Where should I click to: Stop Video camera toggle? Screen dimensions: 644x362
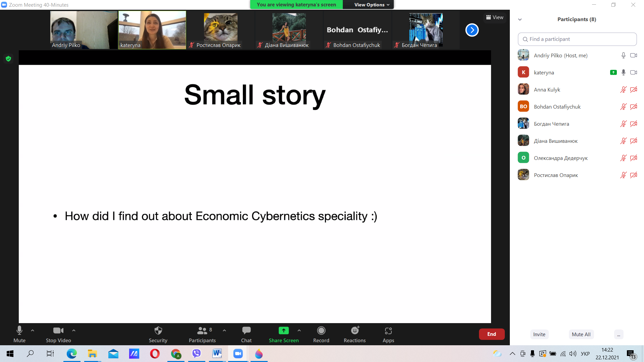tap(58, 331)
